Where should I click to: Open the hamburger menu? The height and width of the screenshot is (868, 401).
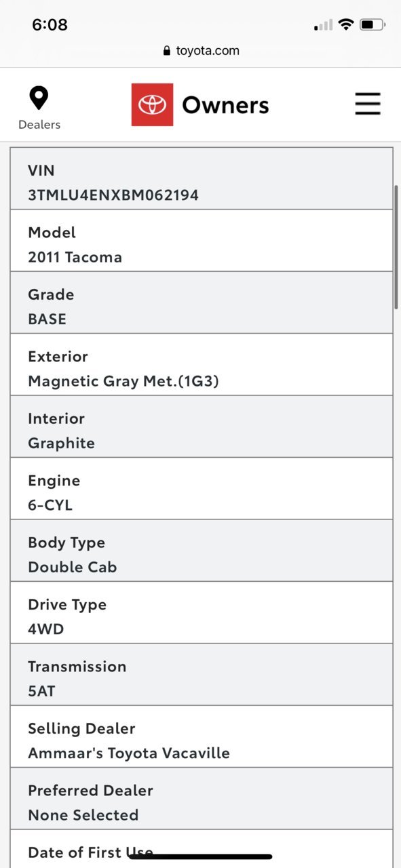(x=367, y=104)
